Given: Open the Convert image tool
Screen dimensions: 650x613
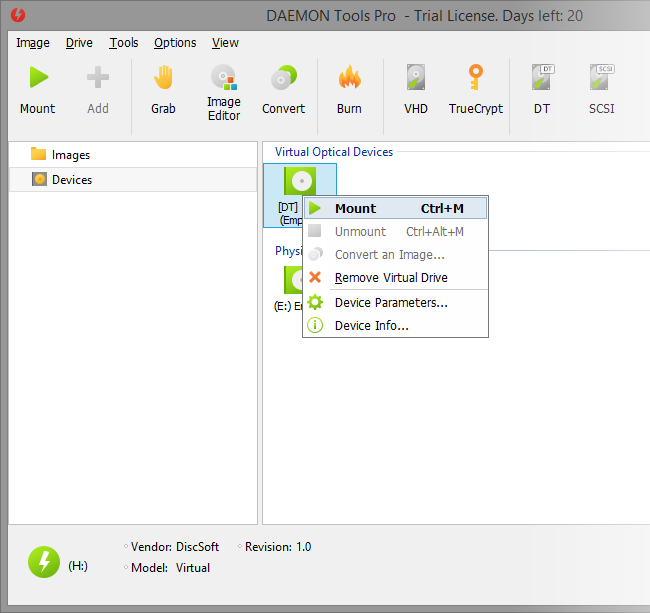Looking at the screenshot, I should click(x=284, y=90).
